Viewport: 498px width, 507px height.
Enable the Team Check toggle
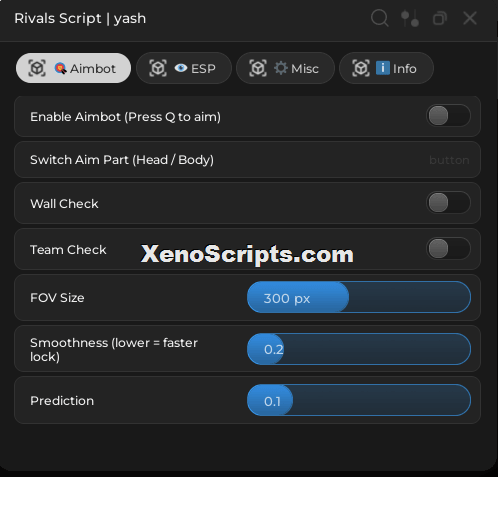point(448,249)
